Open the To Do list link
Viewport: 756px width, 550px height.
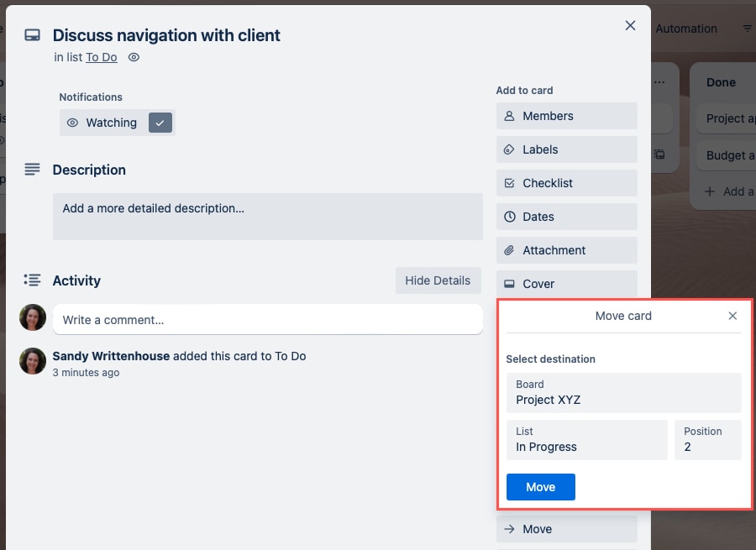tap(101, 57)
